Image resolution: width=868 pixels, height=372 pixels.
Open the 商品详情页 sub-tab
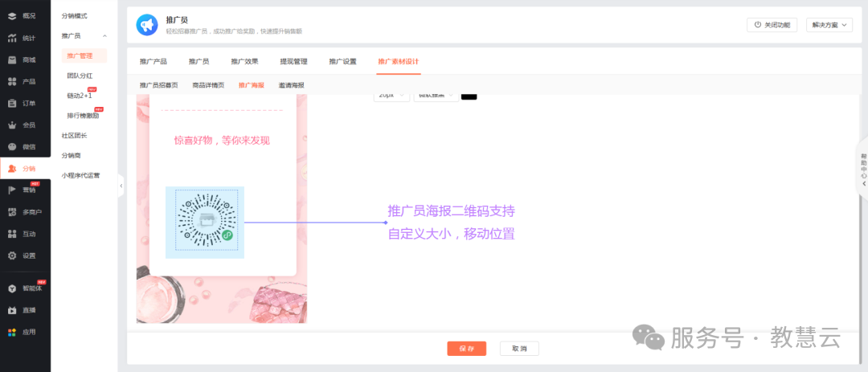pyautogui.click(x=208, y=85)
